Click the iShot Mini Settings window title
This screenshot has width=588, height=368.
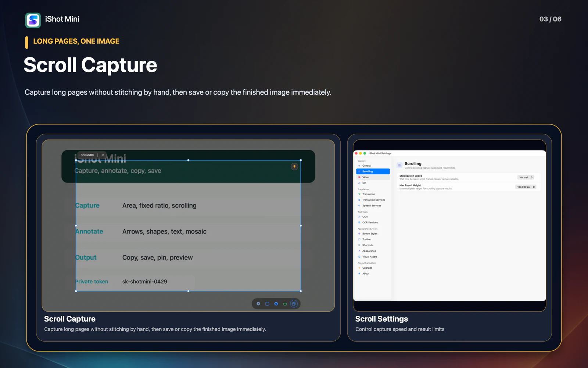(380, 153)
